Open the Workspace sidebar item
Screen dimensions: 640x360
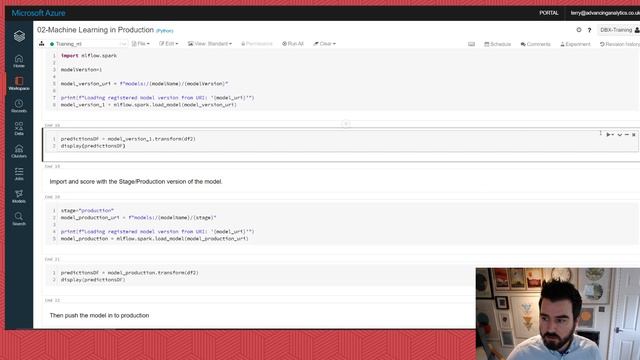tap(19, 84)
